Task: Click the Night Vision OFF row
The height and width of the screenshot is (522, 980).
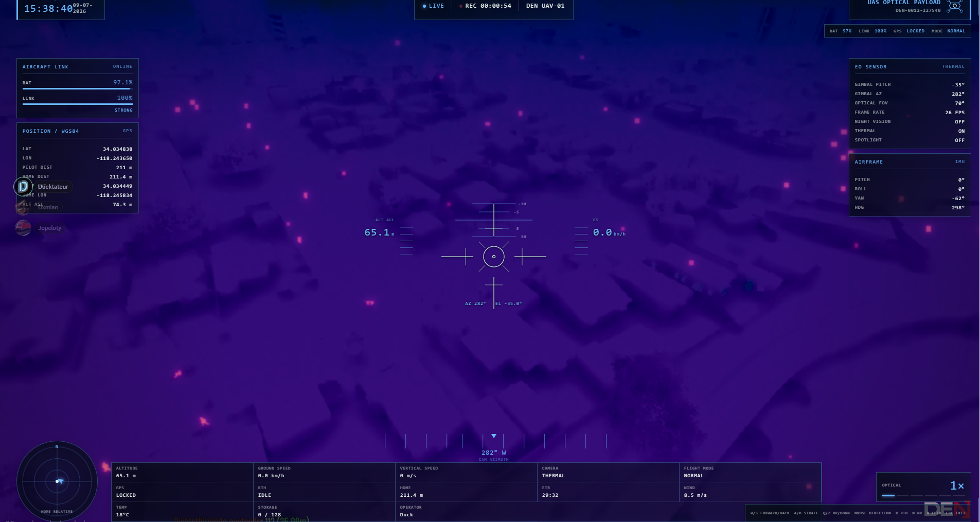Action: click(910, 122)
